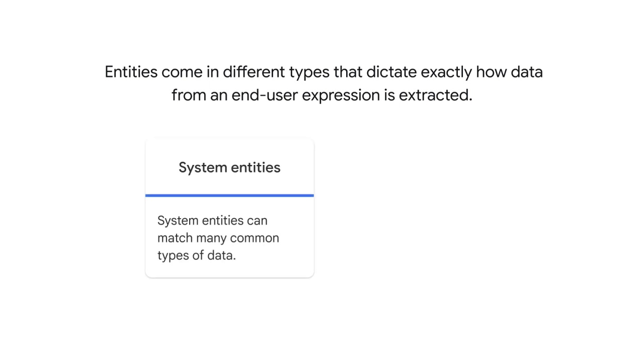This screenshot has width=644, height=362.
Task: Click the word "dictate" in the heading
Action: (x=391, y=72)
